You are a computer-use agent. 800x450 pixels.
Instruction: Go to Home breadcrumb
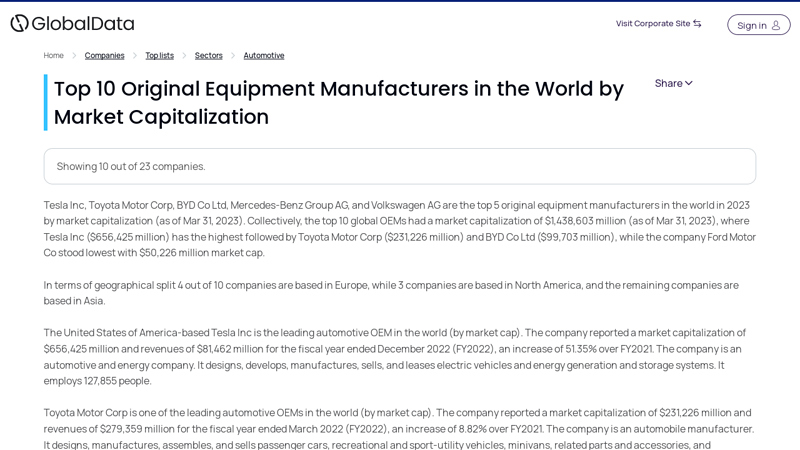point(54,55)
